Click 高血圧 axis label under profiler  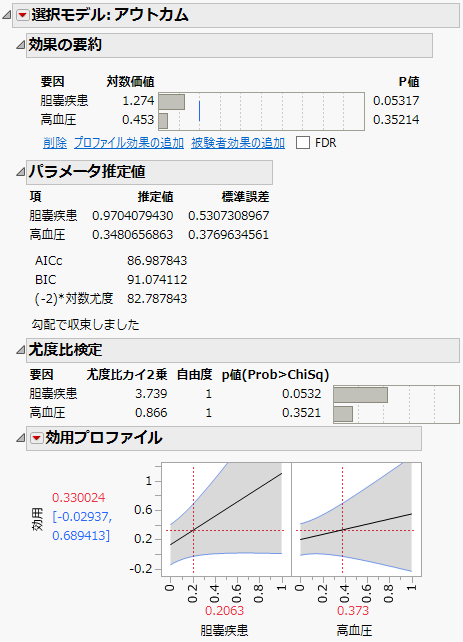tap(354, 631)
